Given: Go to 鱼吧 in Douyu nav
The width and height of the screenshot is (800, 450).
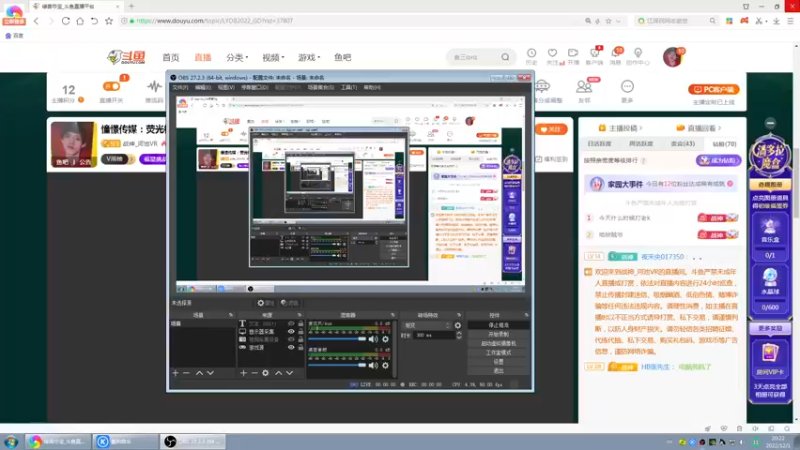Looking at the screenshot, I should (x=342, y=57).
